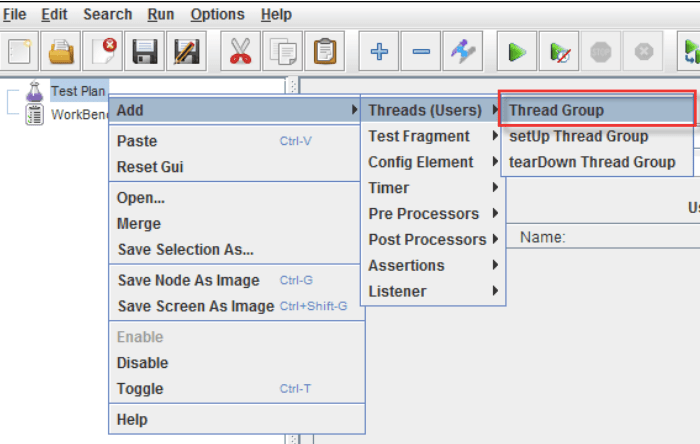Click the WorkBench clipboard icon in tree
Screen dimensions: 700x444
point(34,115)
